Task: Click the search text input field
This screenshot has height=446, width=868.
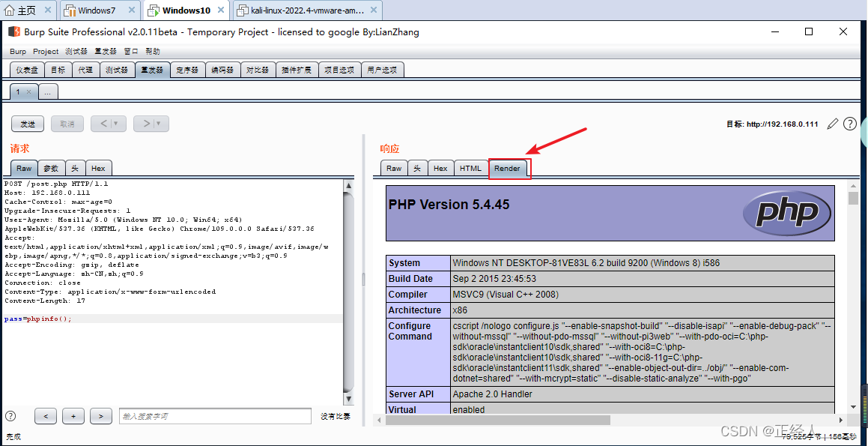Action: click(215, 416)
